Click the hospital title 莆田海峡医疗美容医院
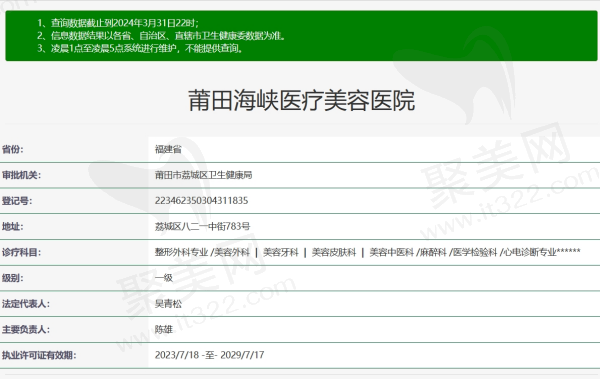600x379 pixels. [x=302, y=101]
